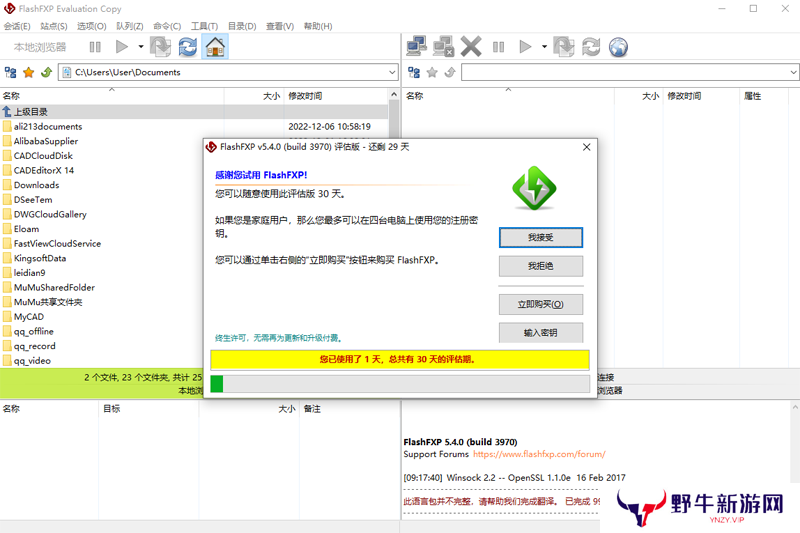Click the remote pane refresh icon

pyautogui.click(x=591, y=47)
